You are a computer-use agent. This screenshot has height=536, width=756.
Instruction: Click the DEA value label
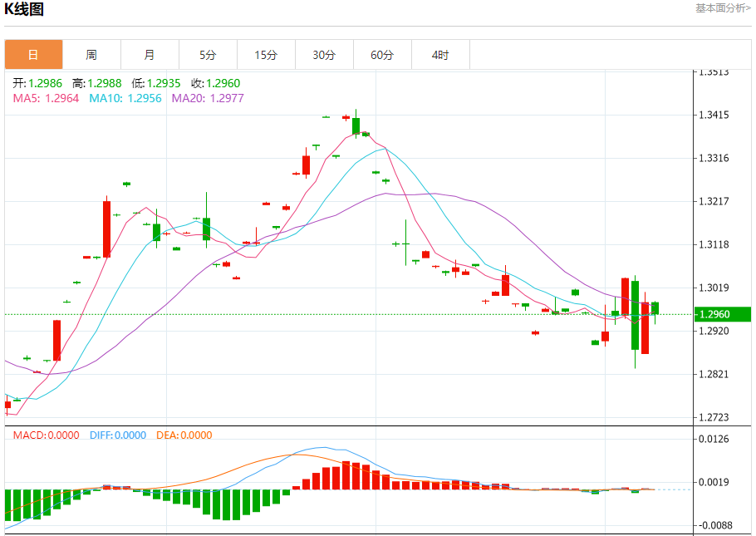pos(184,435)
